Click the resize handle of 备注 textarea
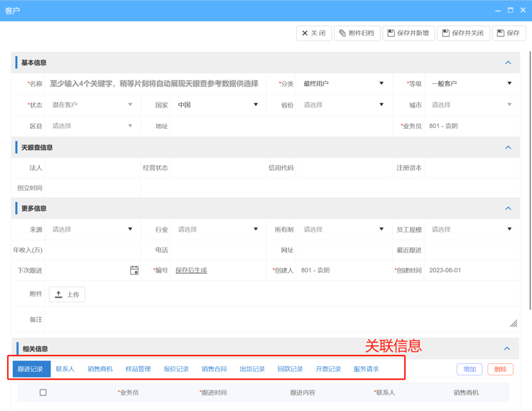 click(x=514, y=324)
